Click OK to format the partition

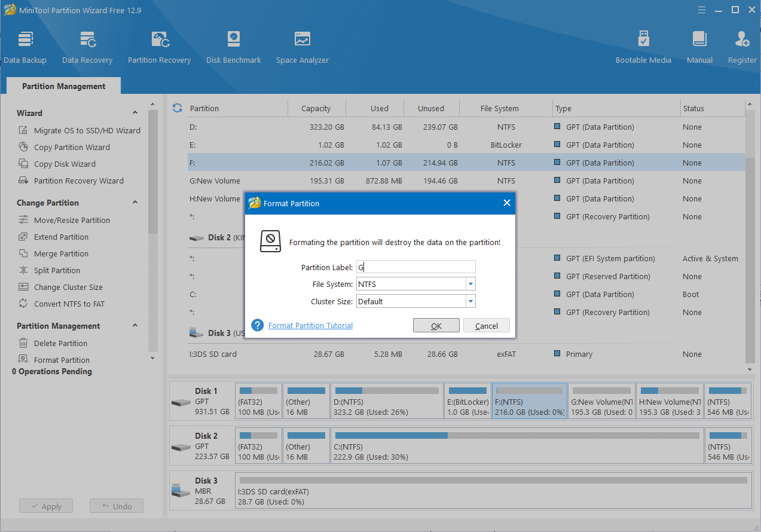tap(436, 325)
